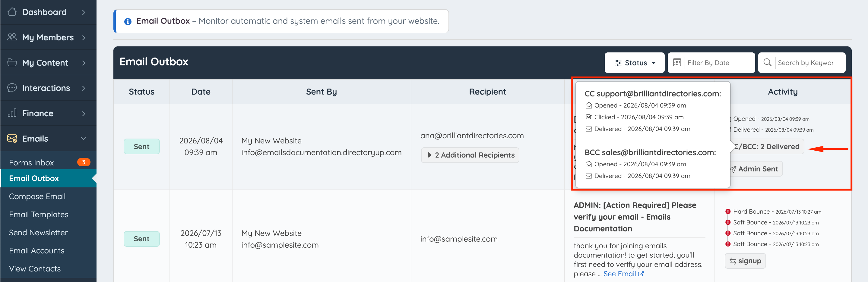This screenshot has height=282, width=868.
Task: Select Email Outbox in the sidebar
Action: (48, 178)
